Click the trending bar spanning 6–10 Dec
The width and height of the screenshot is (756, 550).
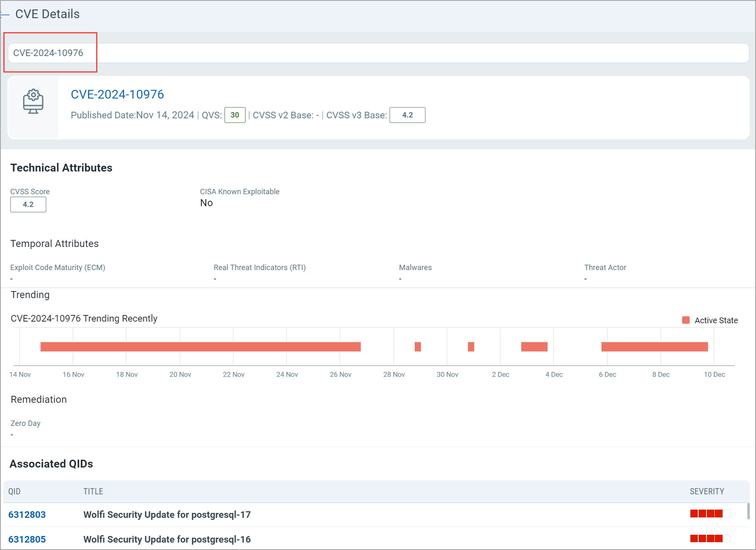[654, 347]
